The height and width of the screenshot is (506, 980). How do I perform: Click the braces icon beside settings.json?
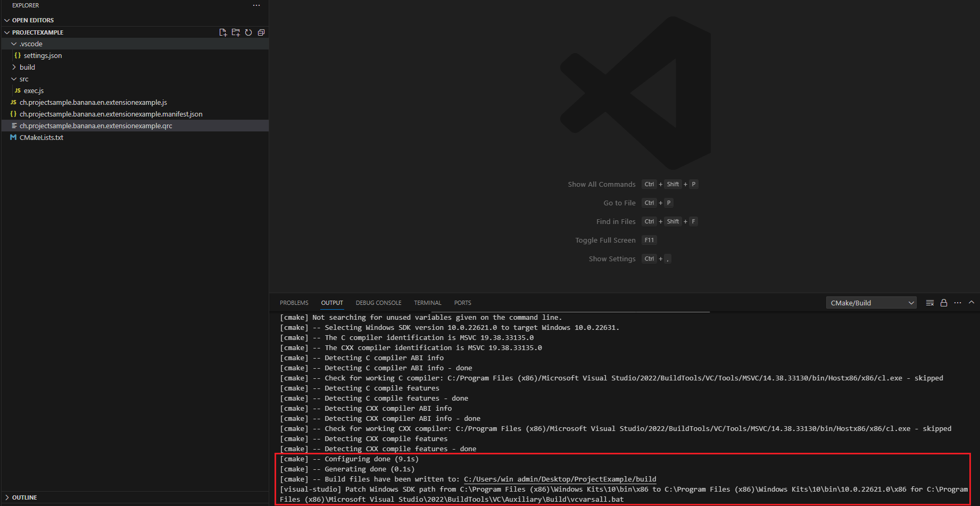(18, 55)
